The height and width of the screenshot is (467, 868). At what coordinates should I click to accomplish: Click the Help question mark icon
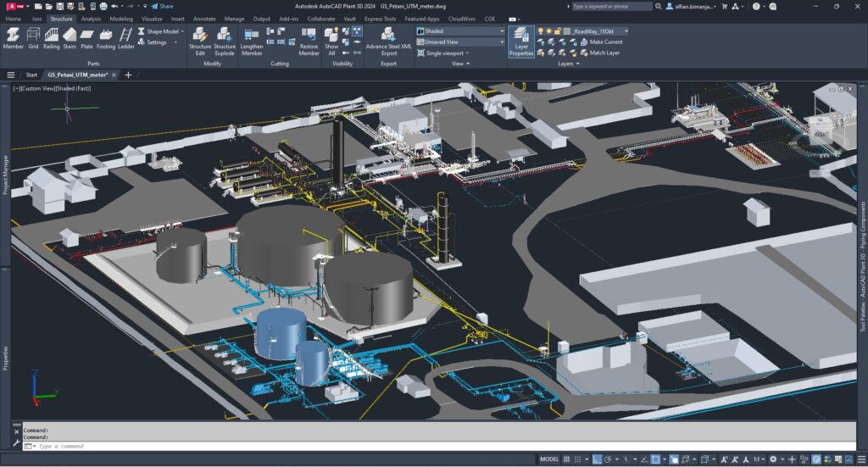756,6
